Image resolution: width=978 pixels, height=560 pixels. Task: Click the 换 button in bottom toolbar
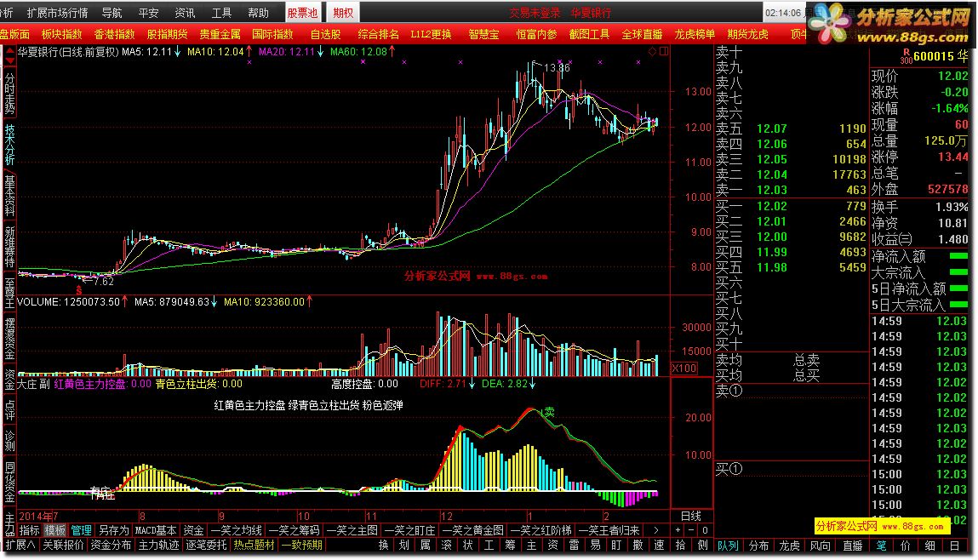(x=384, y=545)
